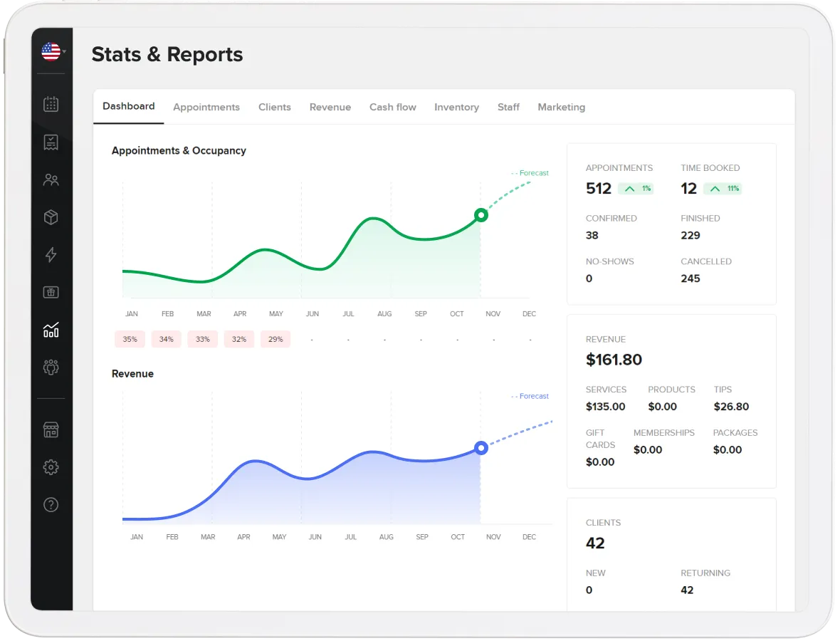The image size is (840, 641).
Task: Open the staff team icon in sidebar
Action: [51, 368]
